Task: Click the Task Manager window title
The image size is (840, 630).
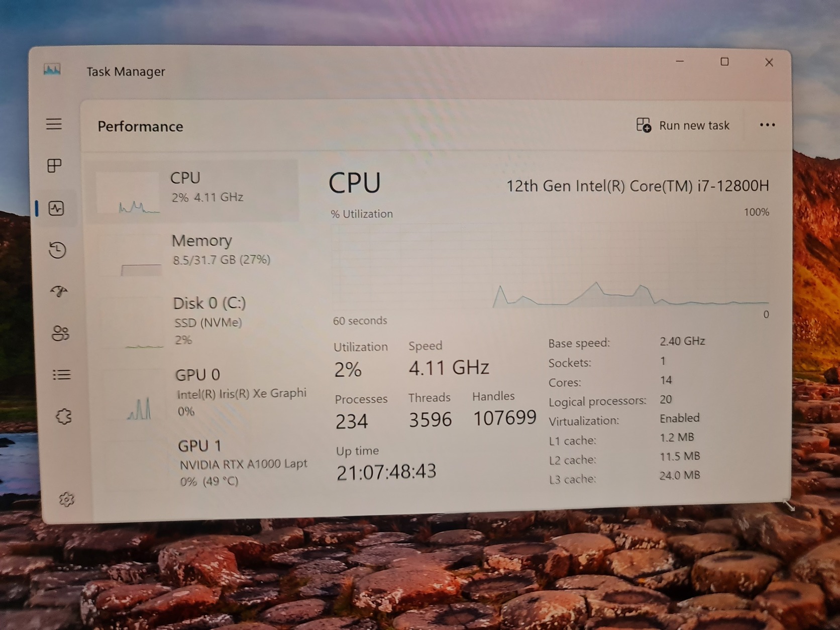Action: pyautogui.click(x=126, y=71)
